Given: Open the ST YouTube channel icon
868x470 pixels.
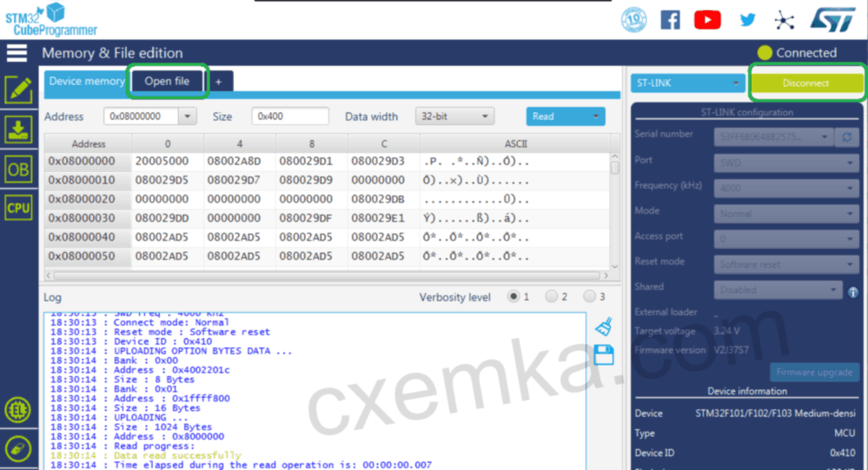Looking at the screenshot, I should (708, 19).
